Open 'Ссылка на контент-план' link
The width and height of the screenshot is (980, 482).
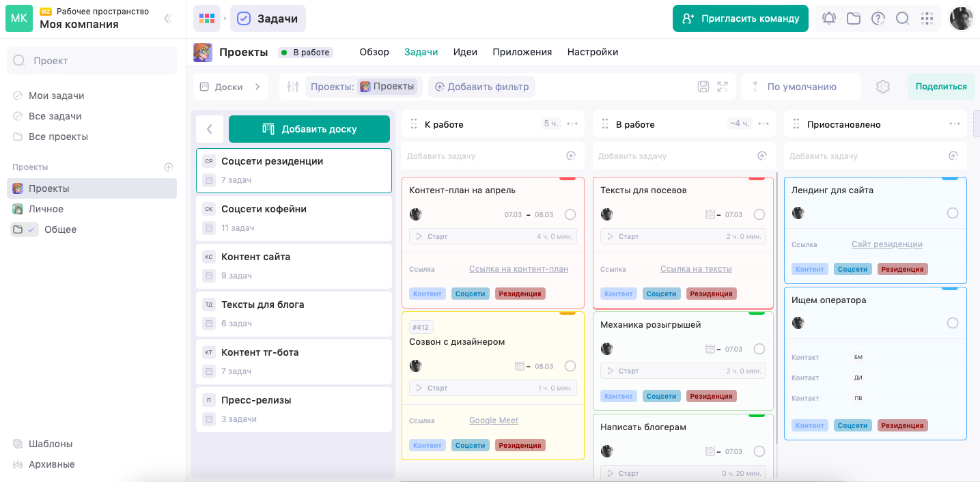coord(518,269)
